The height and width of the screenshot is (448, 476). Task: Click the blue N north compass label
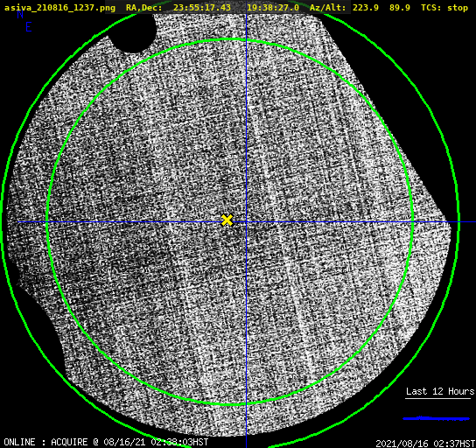tap(20, 14)
